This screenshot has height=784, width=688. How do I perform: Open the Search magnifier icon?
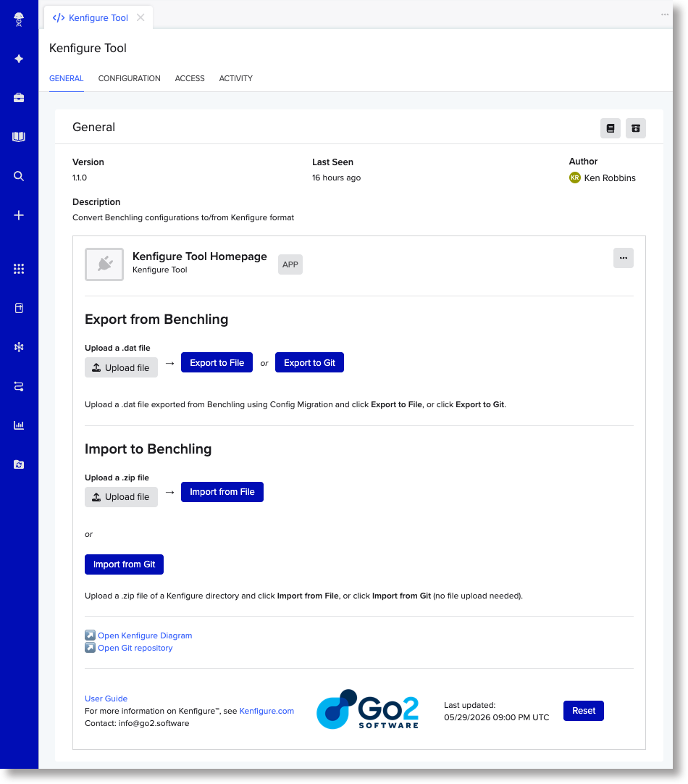[19, 176]
